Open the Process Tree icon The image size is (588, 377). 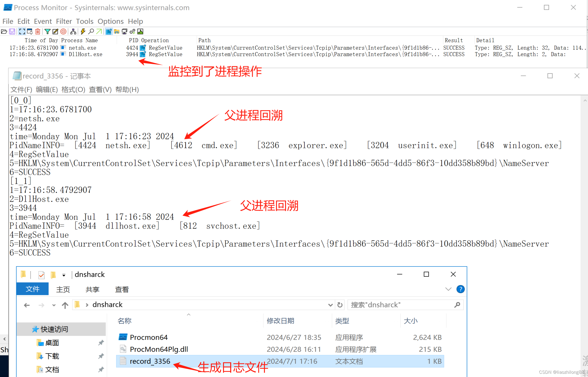[x=73, y=31]
